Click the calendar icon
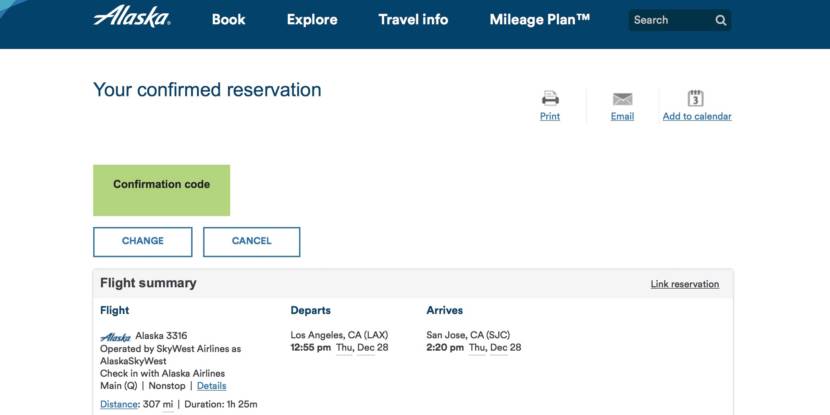Screen dimensions: 830x415 [x=696, y=98]
